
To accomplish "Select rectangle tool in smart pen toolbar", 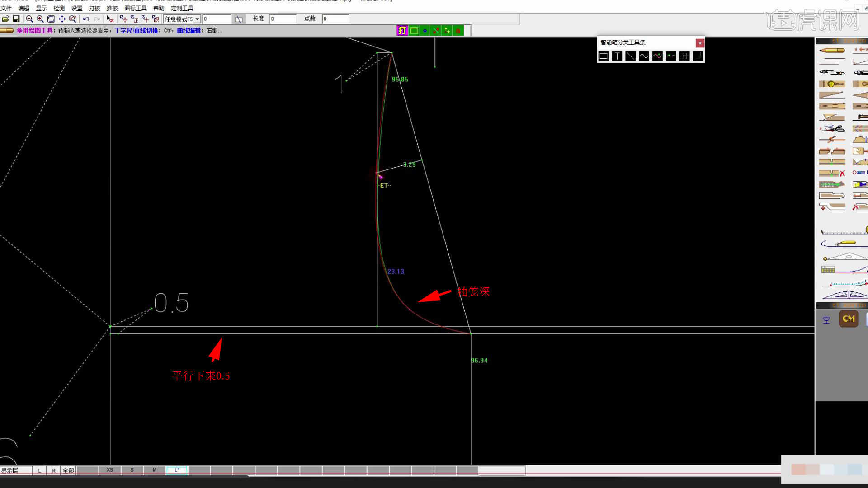I will pyautogui.click(x=604, y=56).
